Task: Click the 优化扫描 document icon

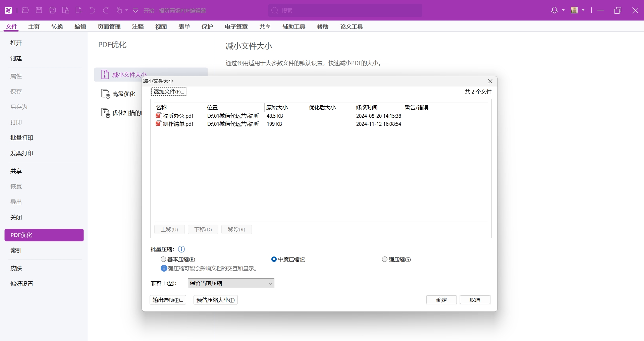Action: (x=106, y=113)
